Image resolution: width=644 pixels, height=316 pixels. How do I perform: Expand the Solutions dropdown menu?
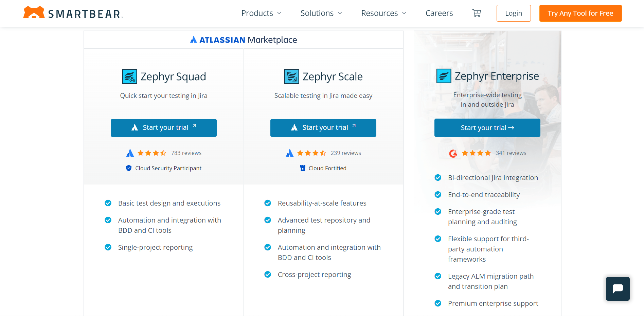[x=321, y=13]
